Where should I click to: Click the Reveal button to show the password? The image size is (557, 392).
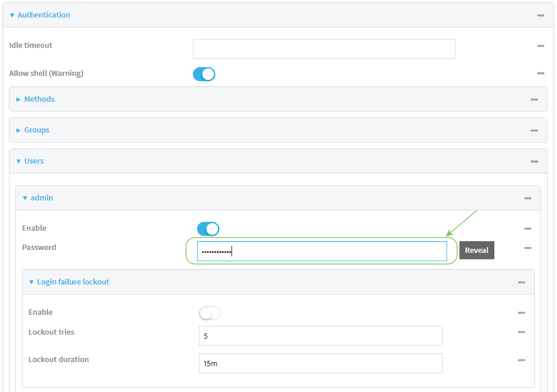point(476,250)
